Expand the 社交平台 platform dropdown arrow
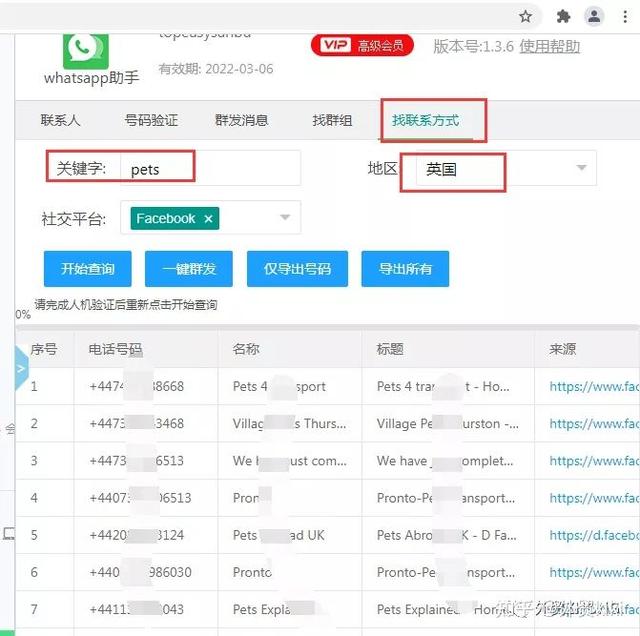 (284, 217)
